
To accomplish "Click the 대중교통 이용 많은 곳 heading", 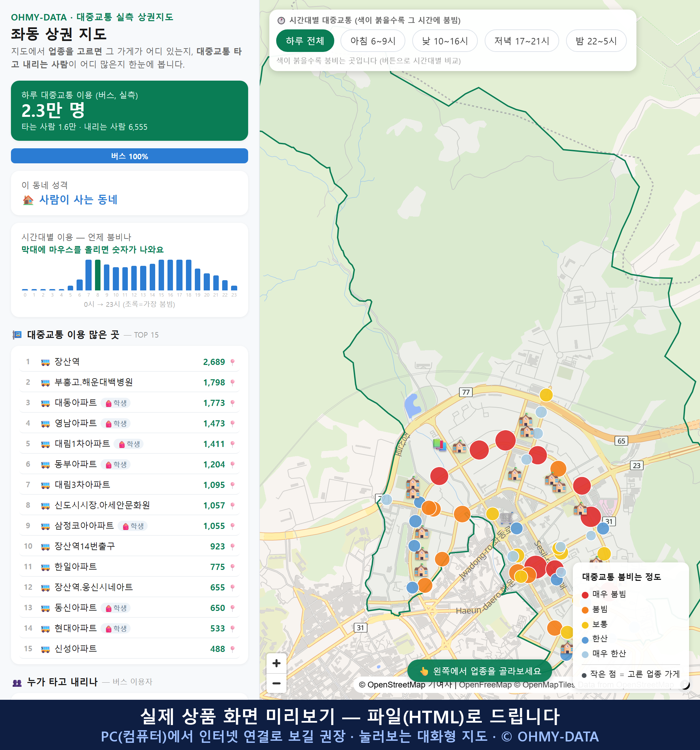I will (73, 335).
